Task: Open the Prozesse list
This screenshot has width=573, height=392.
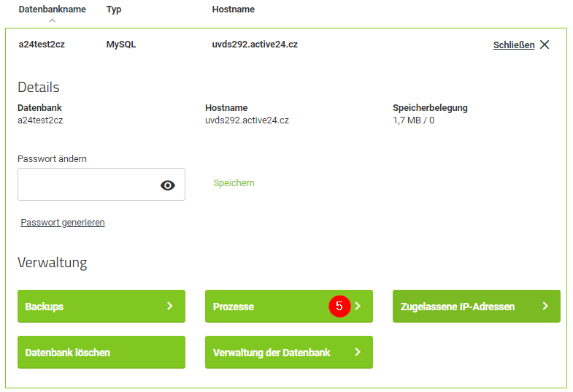Action: pos(263,307)
